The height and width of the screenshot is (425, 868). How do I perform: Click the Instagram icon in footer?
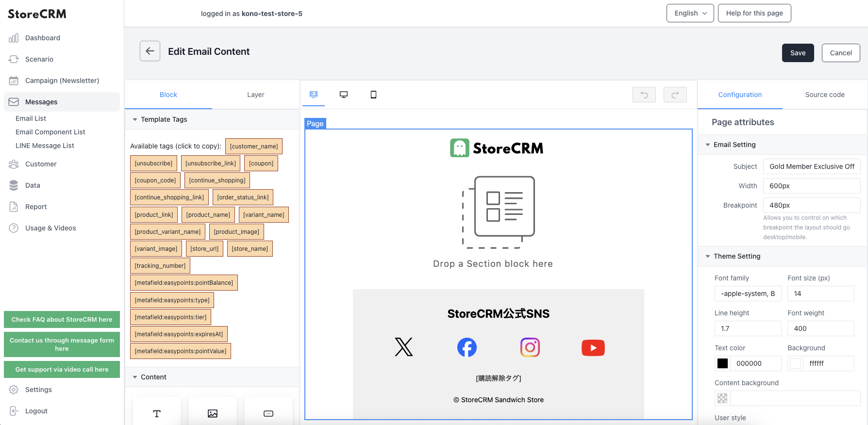coord(530,347)
